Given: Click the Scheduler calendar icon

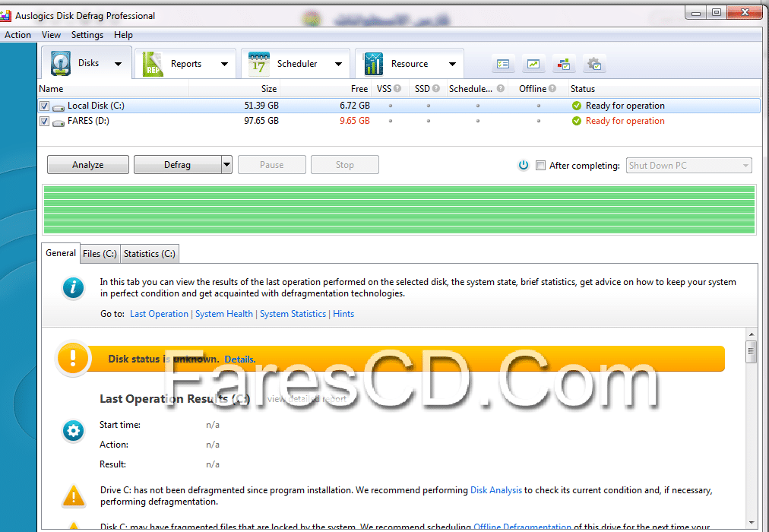Looking at the screenshot, I should pyautogui.click(x=259, y=64).
